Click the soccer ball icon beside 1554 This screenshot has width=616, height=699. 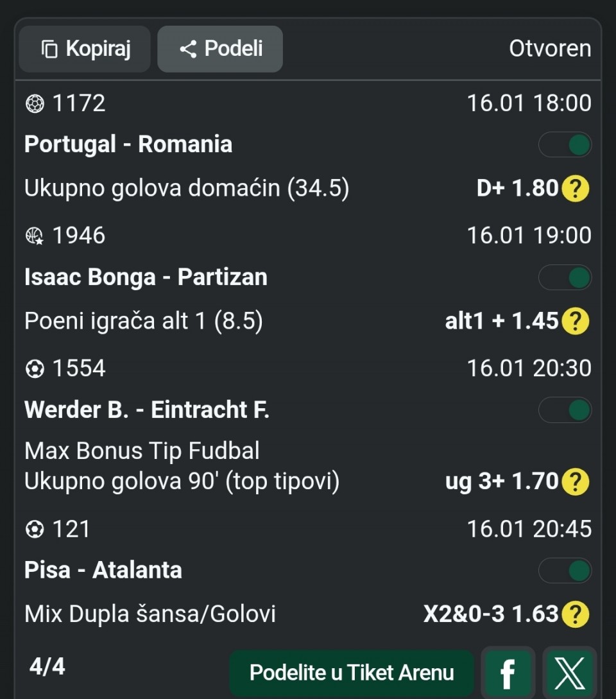[35, 368]
